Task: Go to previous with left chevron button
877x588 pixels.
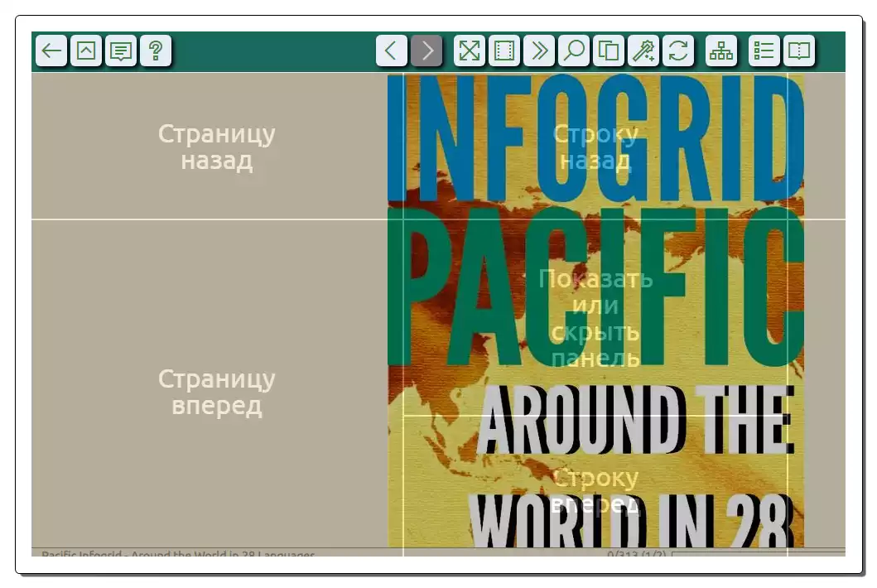Action: [x=392, y=51]
